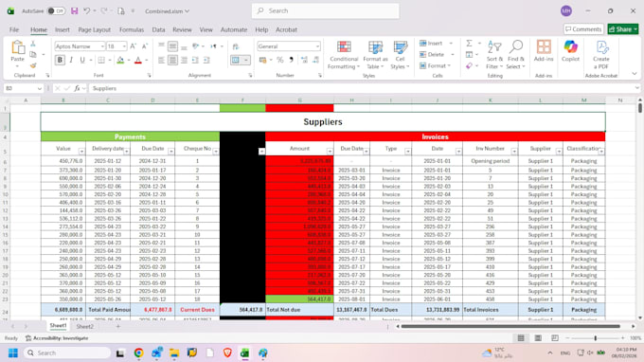Click the Percent Style icon

[x=280, y=60]
